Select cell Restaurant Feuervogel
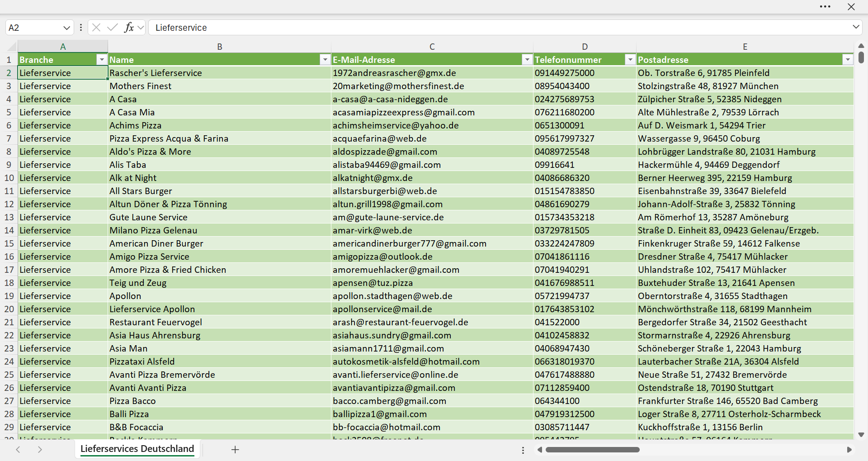 220,322
